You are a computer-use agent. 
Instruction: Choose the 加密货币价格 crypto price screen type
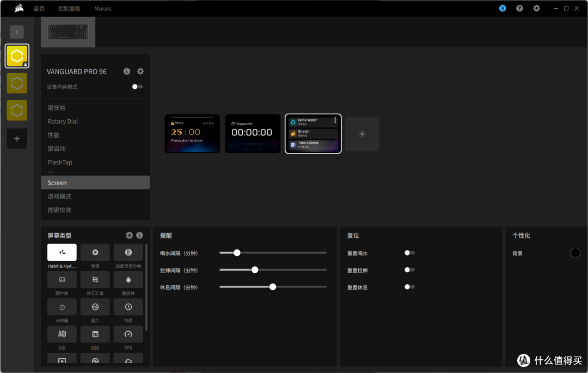128,252
